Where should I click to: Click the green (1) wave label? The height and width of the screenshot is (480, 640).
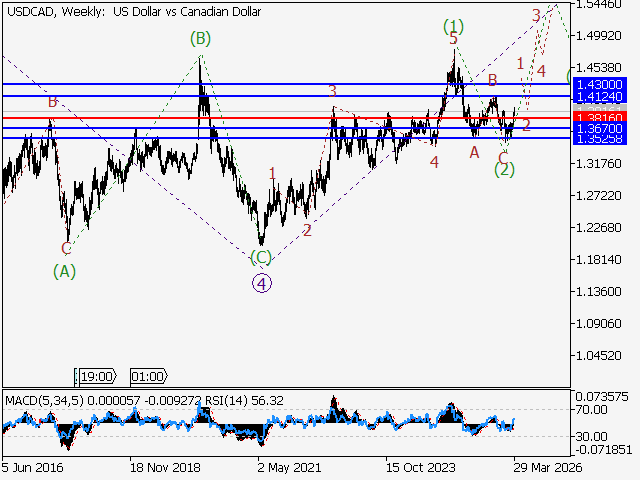pos(454,25)
